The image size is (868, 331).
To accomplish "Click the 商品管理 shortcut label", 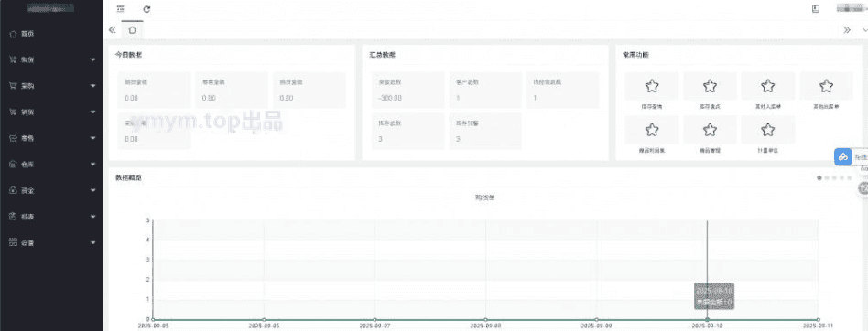I will (x=710, y=150).
